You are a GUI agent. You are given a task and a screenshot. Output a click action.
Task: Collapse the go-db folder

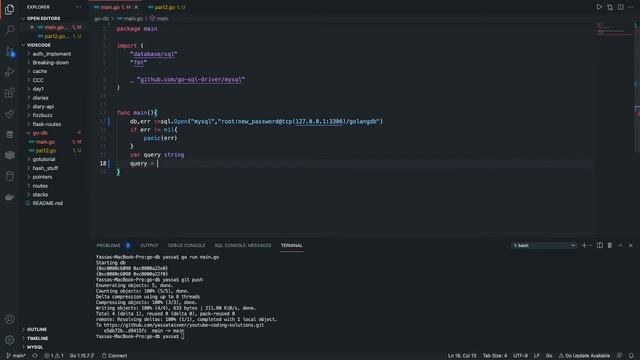[40, 133]
